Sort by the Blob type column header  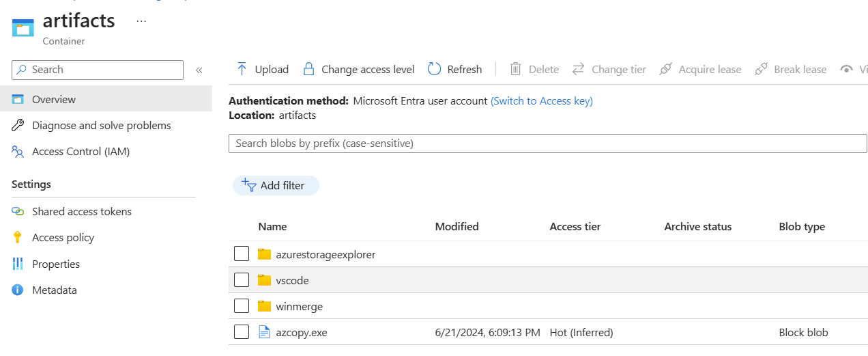[802, 227]
